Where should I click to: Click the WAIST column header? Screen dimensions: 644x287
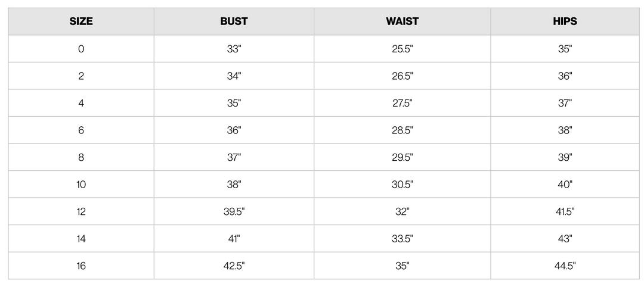(x=402, y=21)
